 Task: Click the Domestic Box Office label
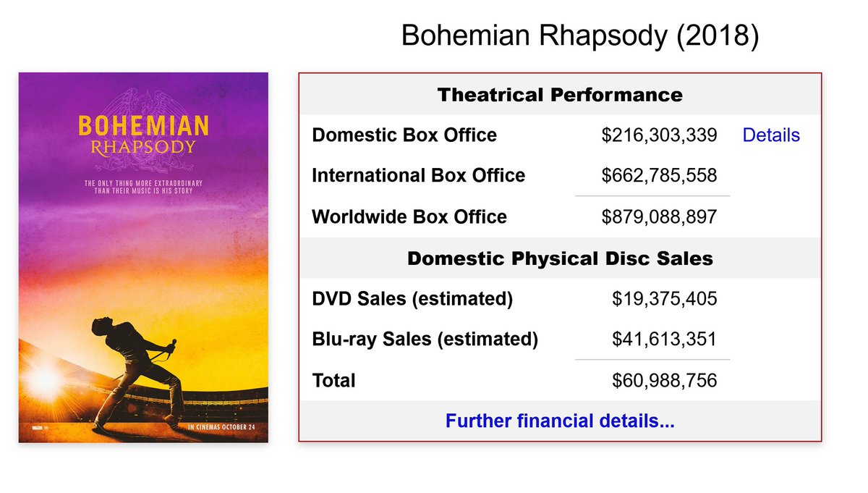click(404, 135)
